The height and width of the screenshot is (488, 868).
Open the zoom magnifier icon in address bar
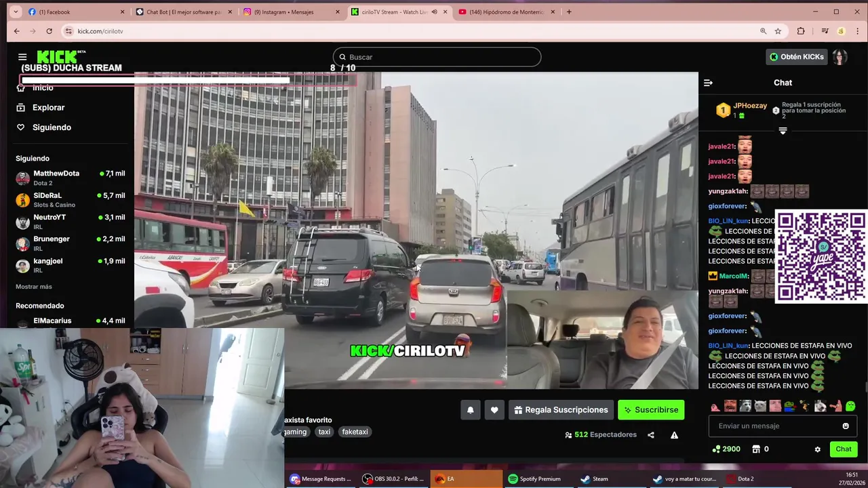[x=763, y=31]
